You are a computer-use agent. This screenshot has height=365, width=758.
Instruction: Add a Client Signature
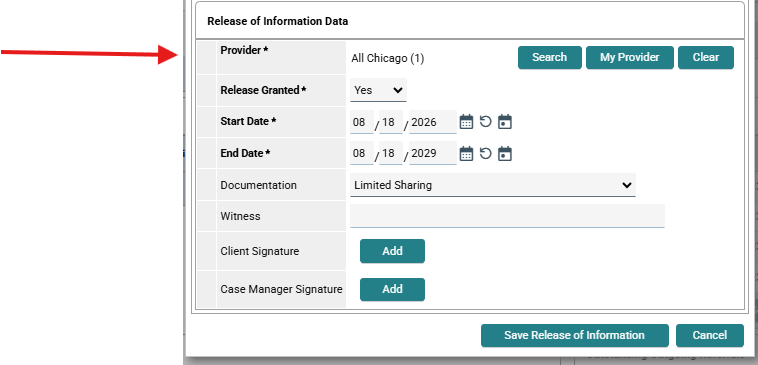pyautogui.click(x=392, y=251)
